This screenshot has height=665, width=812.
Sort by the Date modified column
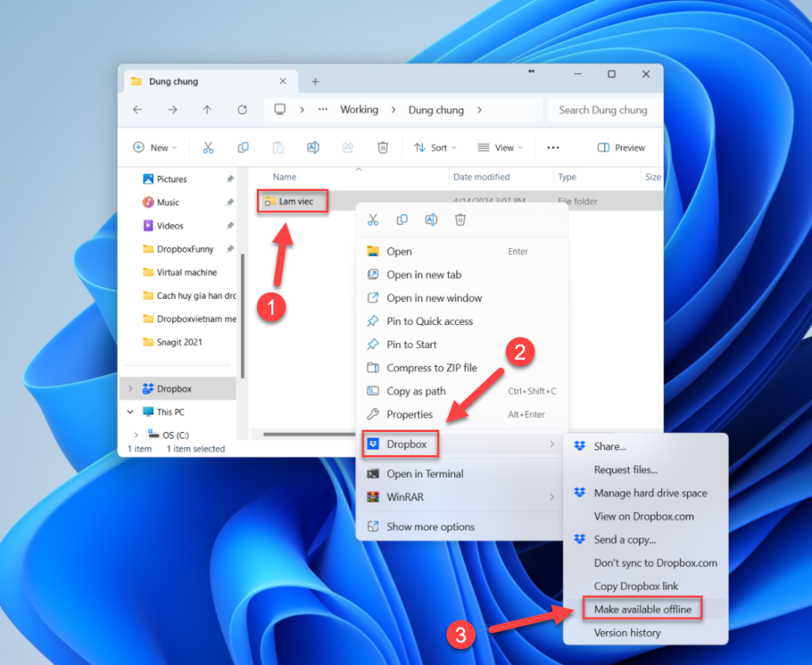coord(481,177)
